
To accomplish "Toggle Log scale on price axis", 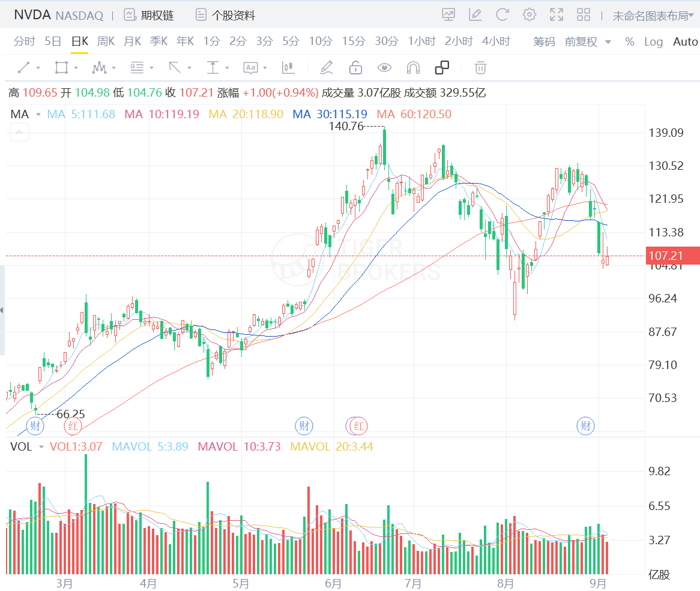I will pos(653,41).
